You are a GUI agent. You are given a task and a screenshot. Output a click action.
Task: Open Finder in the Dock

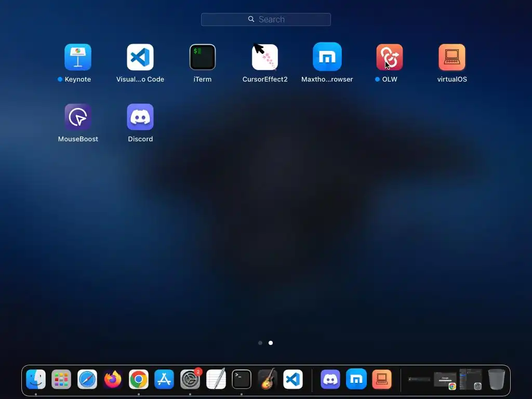pos(36,379)
